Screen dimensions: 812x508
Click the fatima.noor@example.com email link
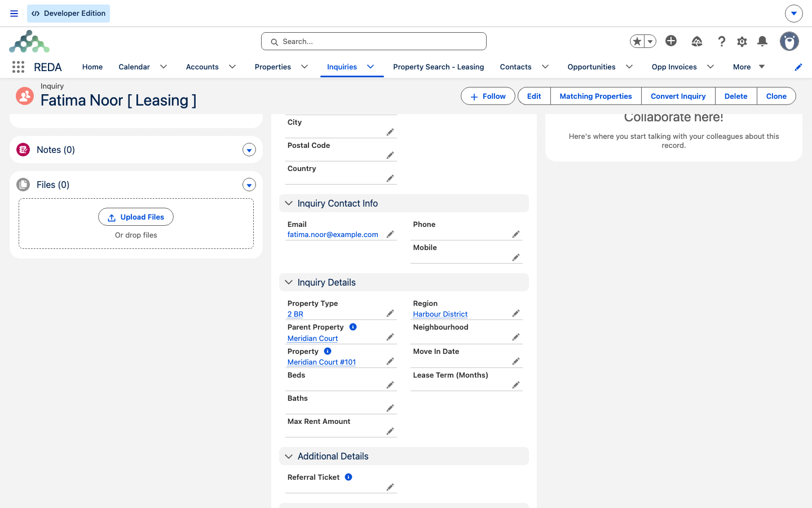[x=333, y=234]
